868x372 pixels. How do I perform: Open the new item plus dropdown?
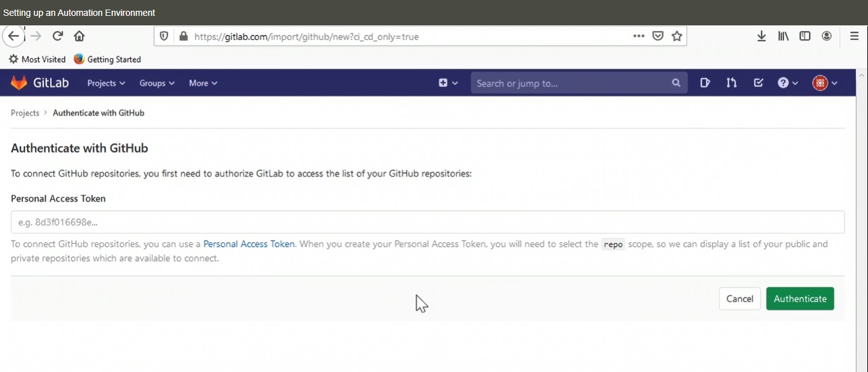point(448,83)
